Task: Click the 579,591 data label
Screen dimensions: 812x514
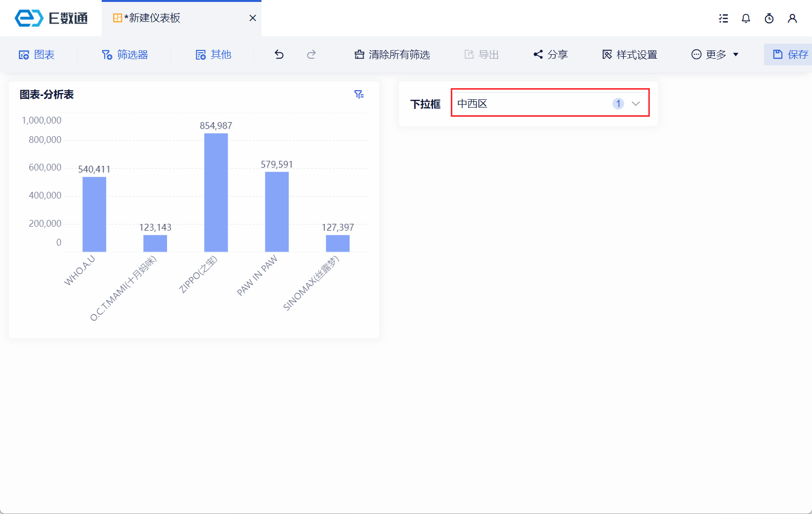Action: 277,164
